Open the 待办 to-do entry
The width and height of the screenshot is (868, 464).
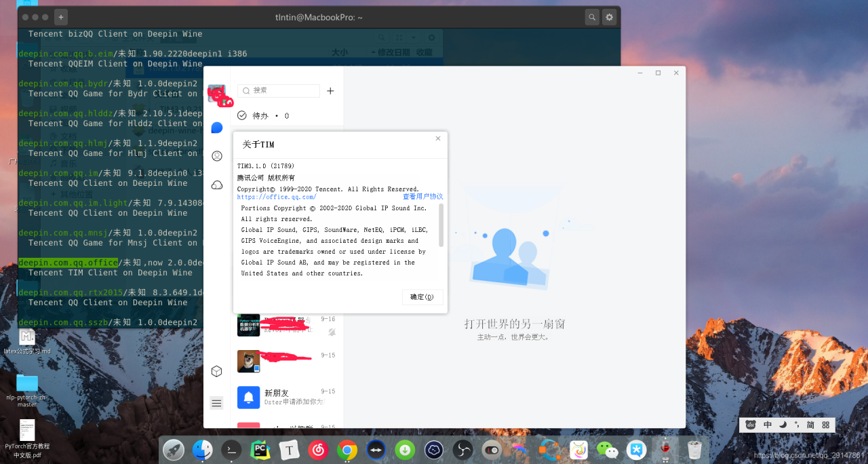[263, 116]
